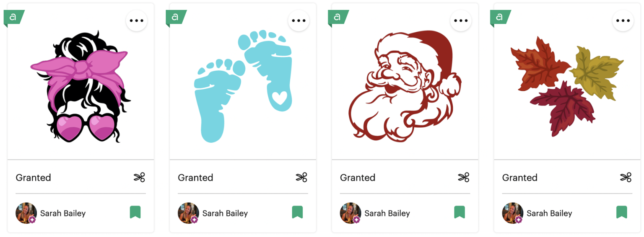Click scissors cut icon on autumn leaves card

pos(626,178)
